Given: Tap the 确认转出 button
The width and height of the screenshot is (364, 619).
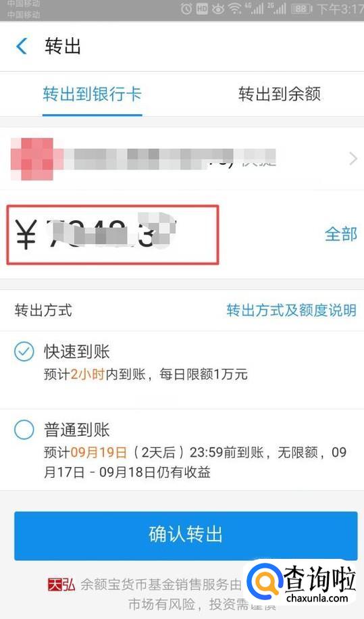Looking at the screenshot, I should pyautogui.click(x=186, y=535).
